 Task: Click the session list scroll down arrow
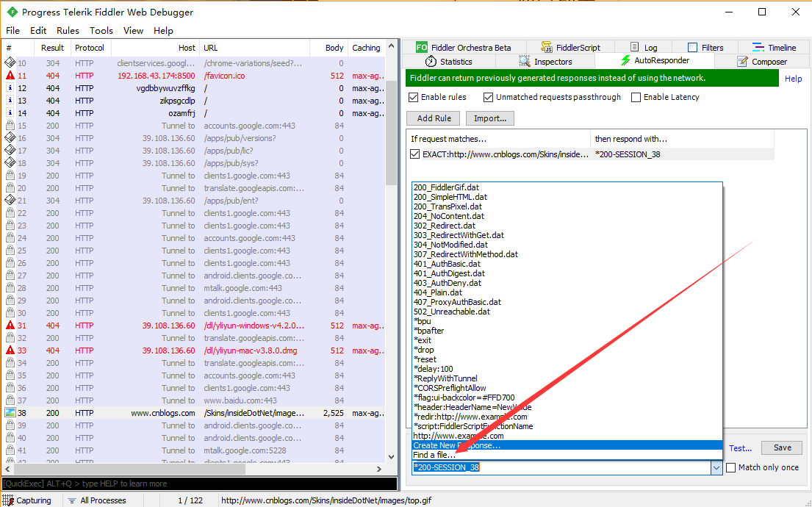(x=392, y=457)
